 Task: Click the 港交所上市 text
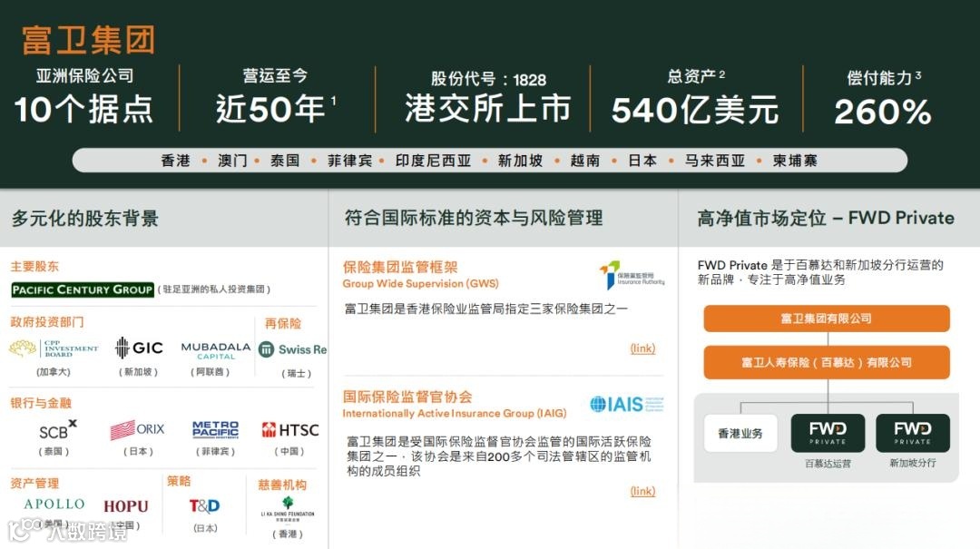(x=488, y=108)
